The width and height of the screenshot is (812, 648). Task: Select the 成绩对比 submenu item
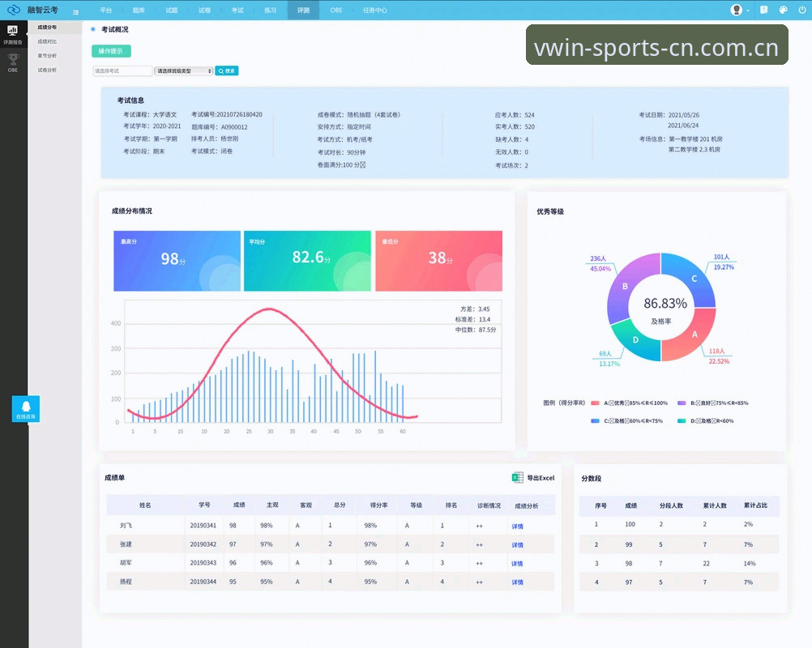click(x=47, y=41)
